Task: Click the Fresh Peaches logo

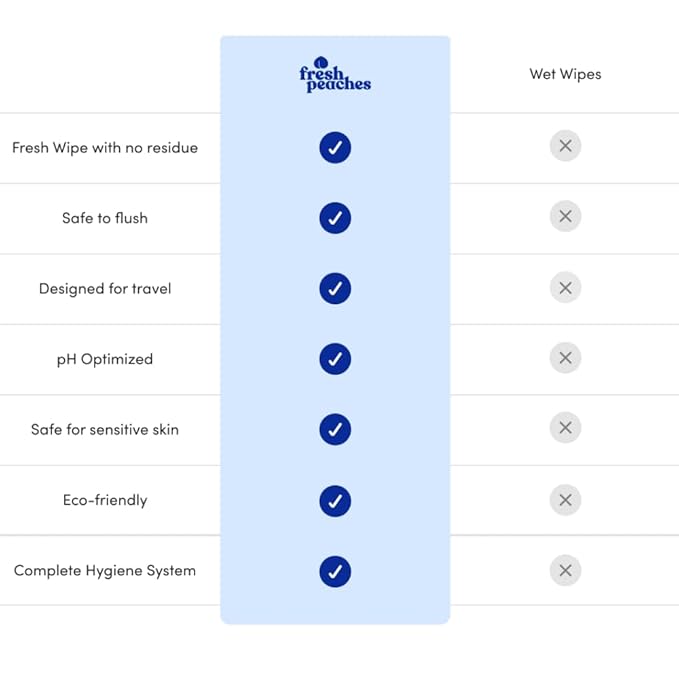Action: pyautogui.click(x=335, y=76)
